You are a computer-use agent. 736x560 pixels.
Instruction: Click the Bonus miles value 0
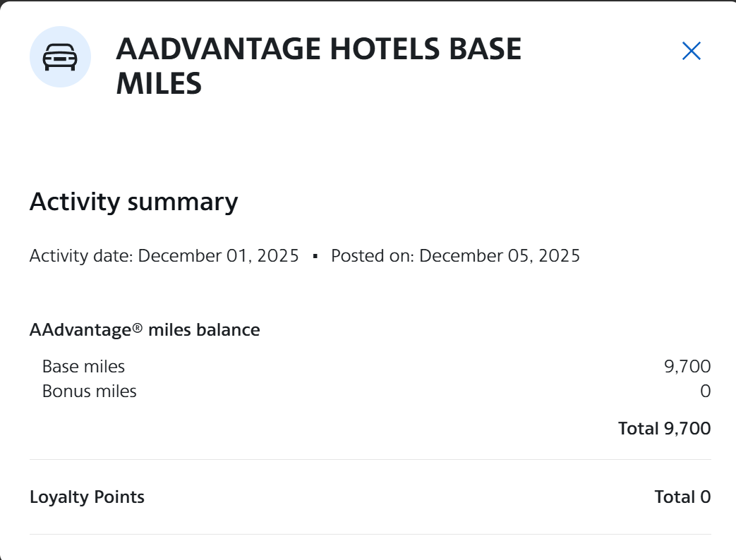(705, 391)
